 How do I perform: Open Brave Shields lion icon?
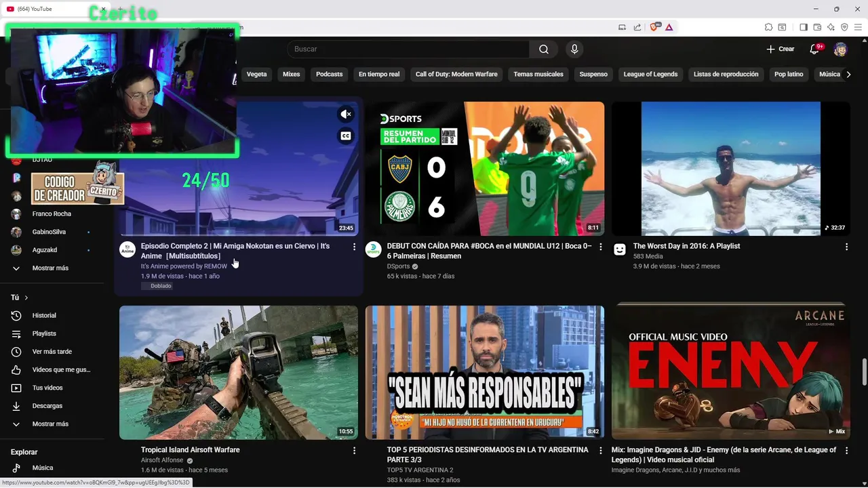click(654, 27)
